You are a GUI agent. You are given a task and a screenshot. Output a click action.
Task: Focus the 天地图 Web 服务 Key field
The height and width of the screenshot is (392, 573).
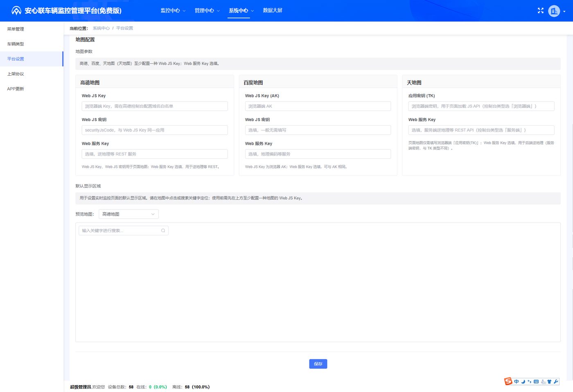click(x=481, y=130)
